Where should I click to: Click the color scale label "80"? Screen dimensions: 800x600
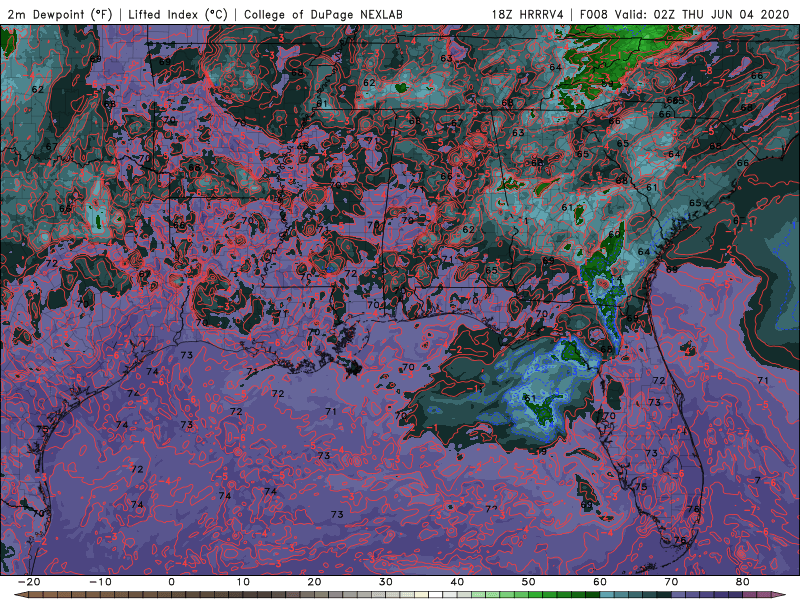(743, 582)
